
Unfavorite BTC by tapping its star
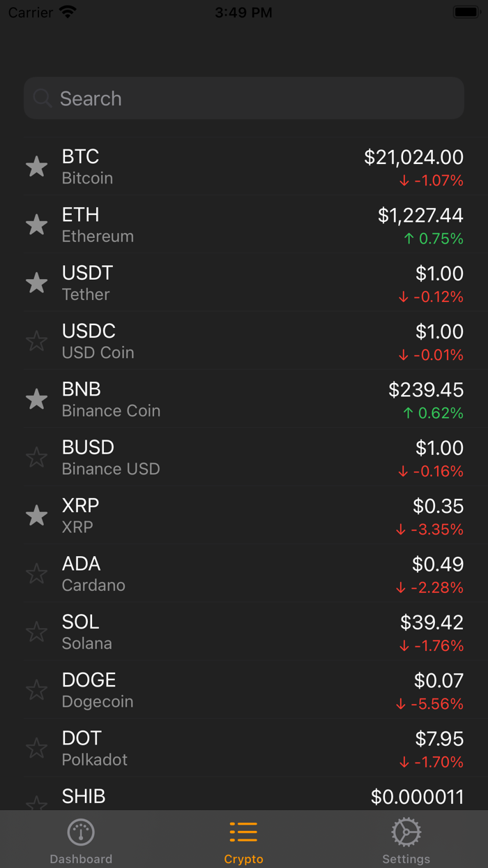coord(36,166)
